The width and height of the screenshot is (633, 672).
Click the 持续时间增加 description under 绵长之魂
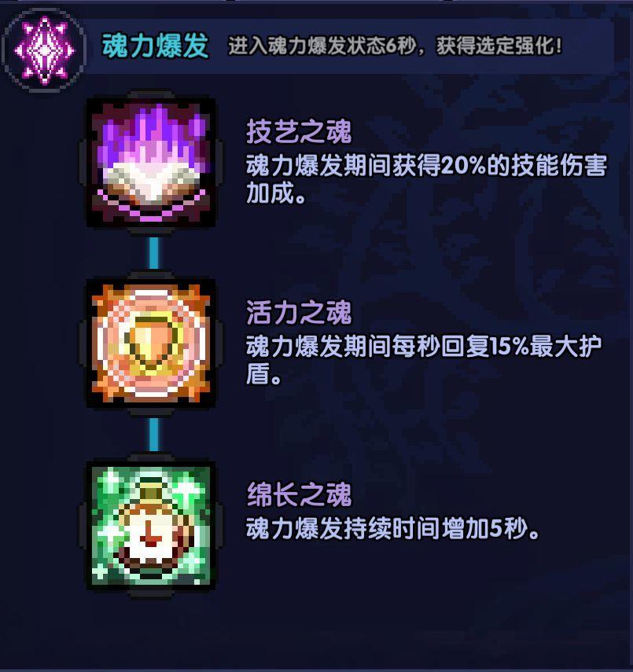tap(392, 529)
